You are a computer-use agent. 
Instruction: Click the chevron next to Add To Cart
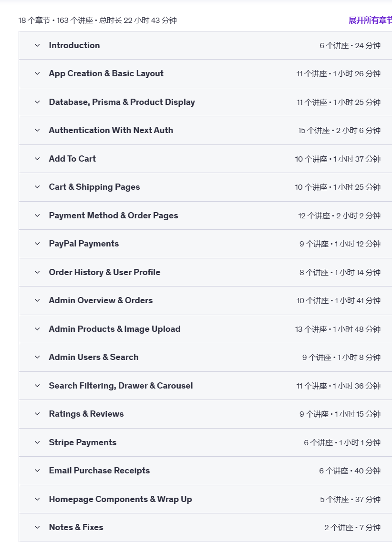(37, 159)
